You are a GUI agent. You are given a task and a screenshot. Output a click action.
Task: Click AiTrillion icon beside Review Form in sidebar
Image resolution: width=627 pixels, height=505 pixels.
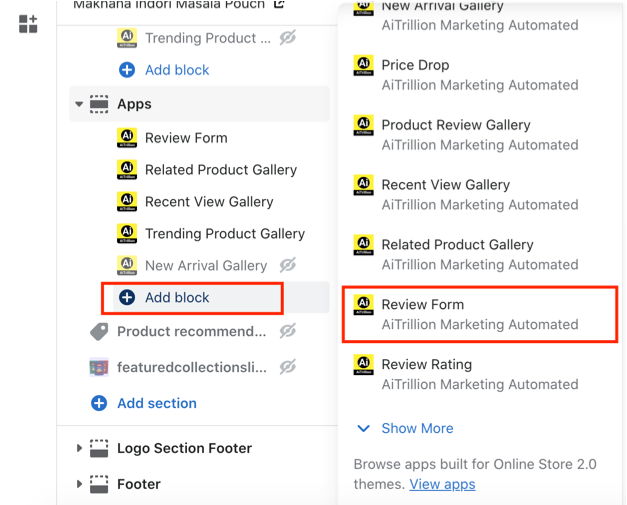coord(127,138)
